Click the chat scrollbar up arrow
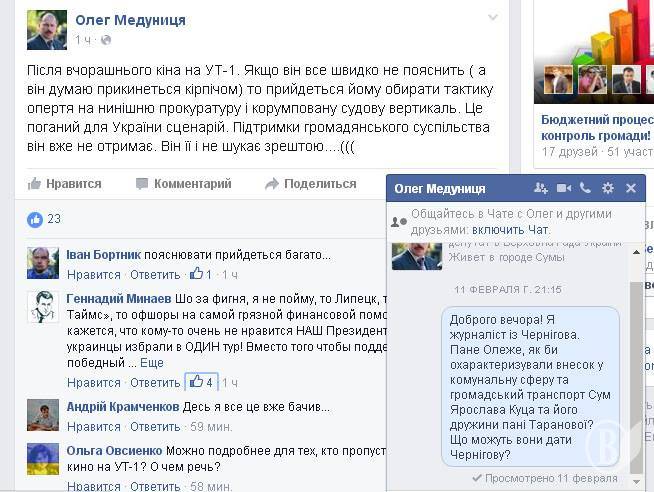 click(x=636, y=252)
